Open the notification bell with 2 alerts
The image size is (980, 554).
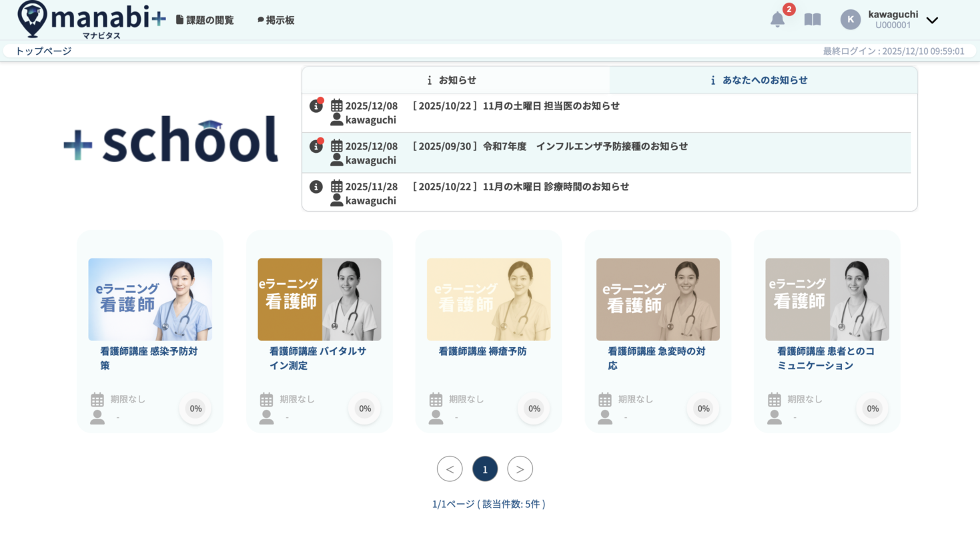pyautogui.click(x=777, y=19)
